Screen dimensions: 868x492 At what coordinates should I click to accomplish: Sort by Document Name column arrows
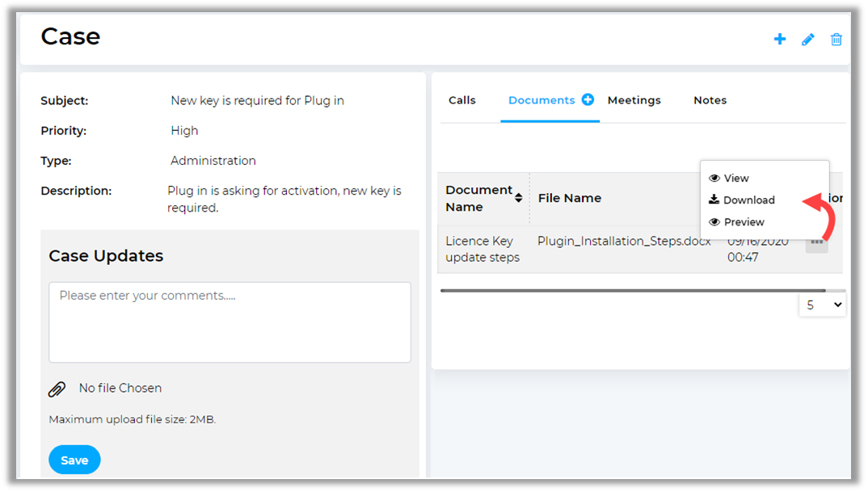[518, 198]
